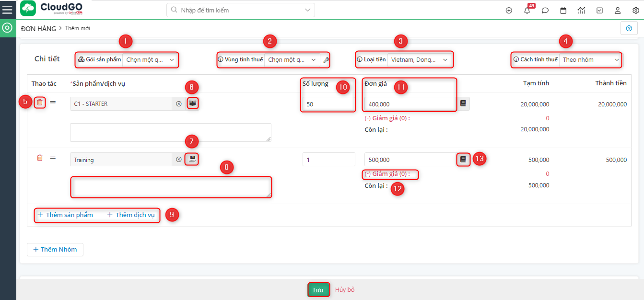The image size is (644, 300).
Task: Open notifications bell with 49 badge
Action: 527,10
